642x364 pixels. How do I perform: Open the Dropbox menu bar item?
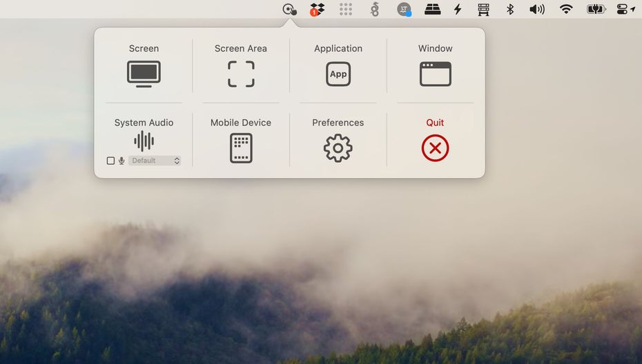click(317, 10)
